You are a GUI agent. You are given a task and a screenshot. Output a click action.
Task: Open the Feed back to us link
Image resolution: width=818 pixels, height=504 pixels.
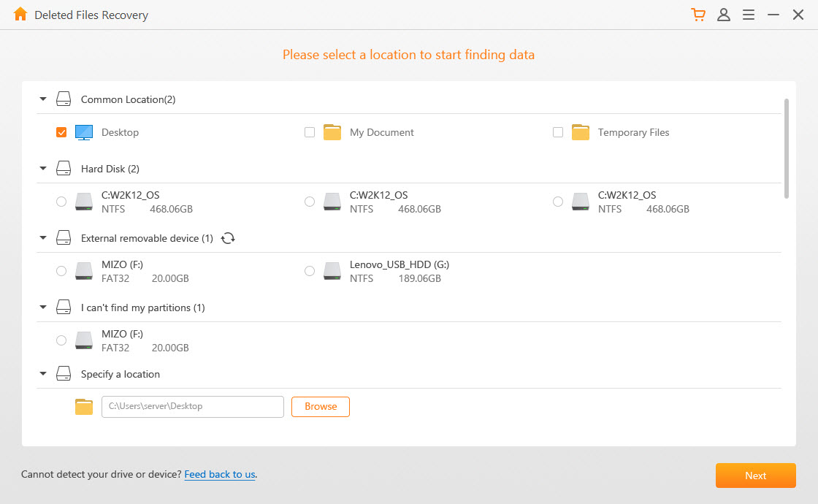(219, 474)
